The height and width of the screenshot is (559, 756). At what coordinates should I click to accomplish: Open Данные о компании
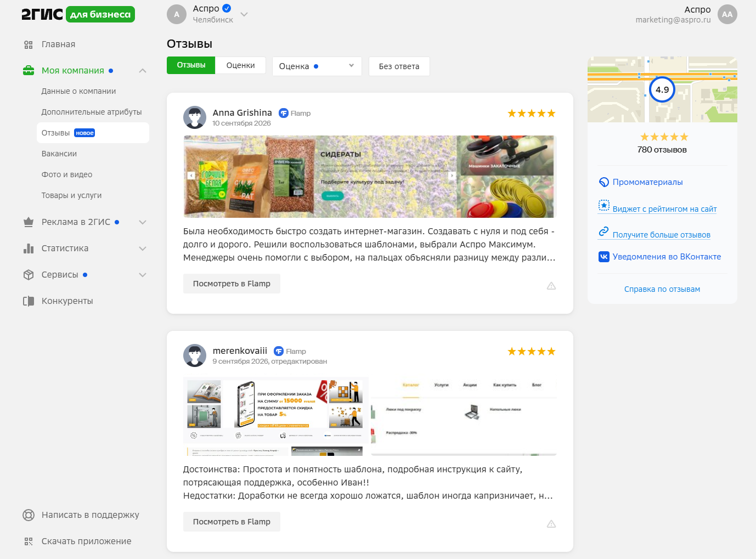tap(78, 91)
